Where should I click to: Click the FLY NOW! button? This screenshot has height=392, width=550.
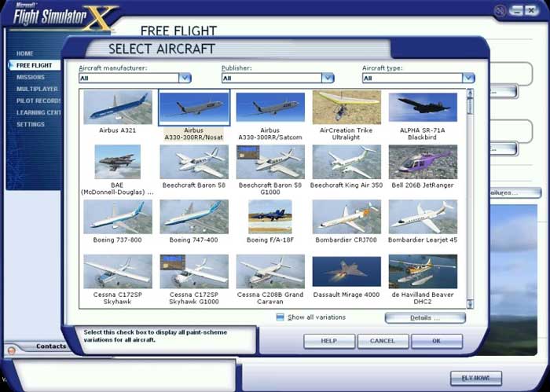[x=476, y=379]
